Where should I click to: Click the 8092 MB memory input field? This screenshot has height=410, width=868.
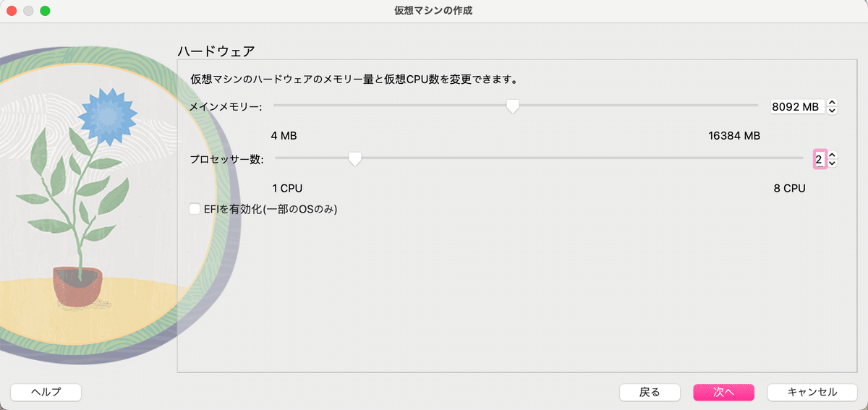point(796,106)
